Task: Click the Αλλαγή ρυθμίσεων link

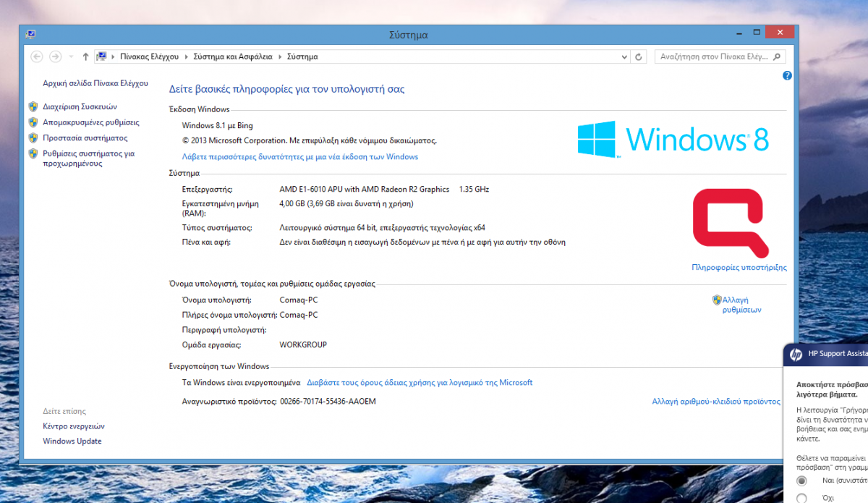Action: coord(741,305)
